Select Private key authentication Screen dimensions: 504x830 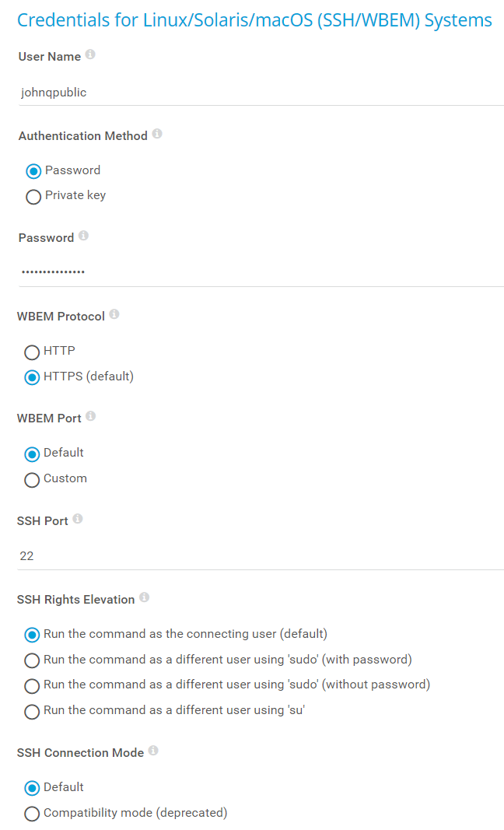coord(33,197)
